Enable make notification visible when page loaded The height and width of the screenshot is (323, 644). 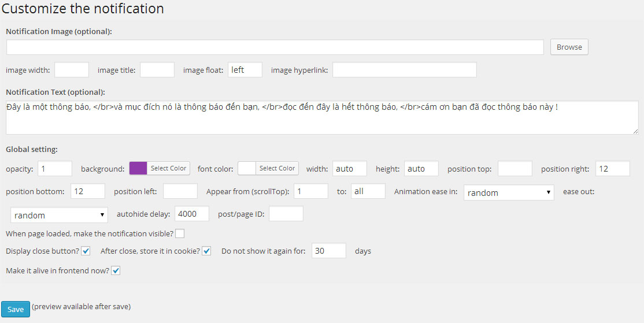(x=180, y=233)
